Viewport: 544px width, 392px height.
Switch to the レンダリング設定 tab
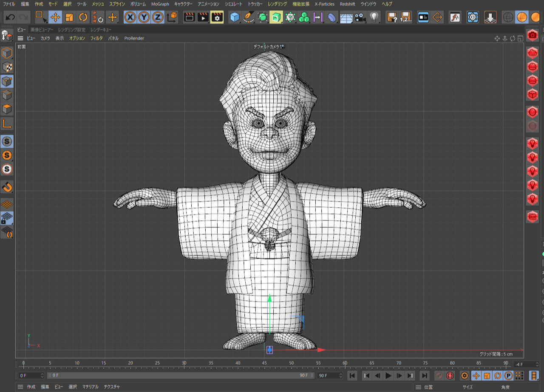pos(71,30)
